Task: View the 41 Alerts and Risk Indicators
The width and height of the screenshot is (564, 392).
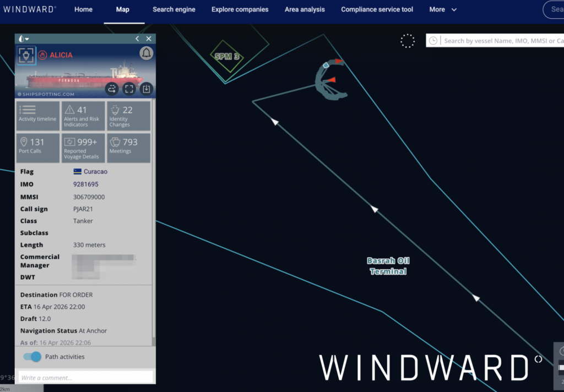Action: 83,115
